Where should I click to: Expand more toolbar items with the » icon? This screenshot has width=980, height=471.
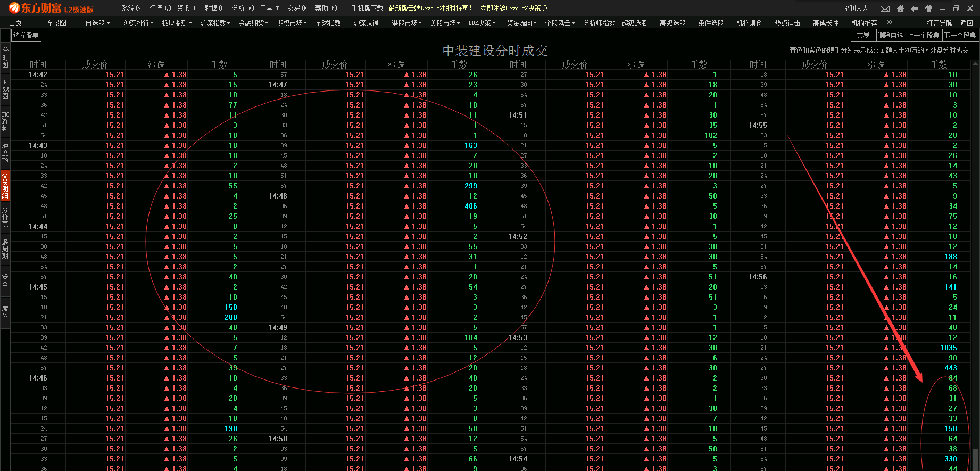tap(890, 22)
